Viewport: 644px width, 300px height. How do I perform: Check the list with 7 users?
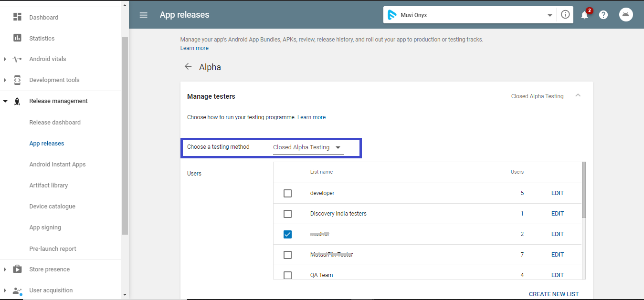(287, 255)
